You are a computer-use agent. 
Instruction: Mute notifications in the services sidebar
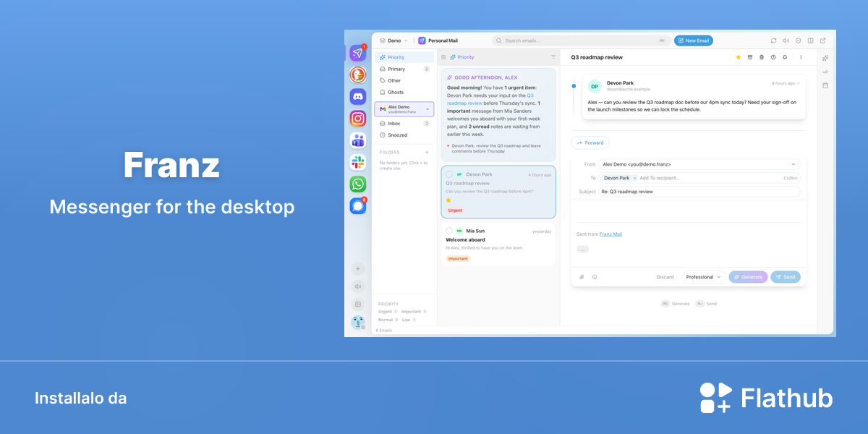[357, 286]
